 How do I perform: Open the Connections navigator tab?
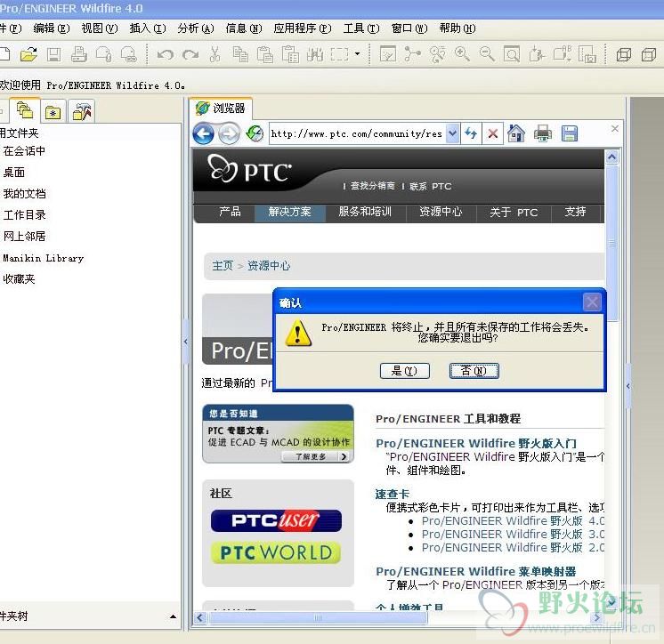[x=81, y=112]
